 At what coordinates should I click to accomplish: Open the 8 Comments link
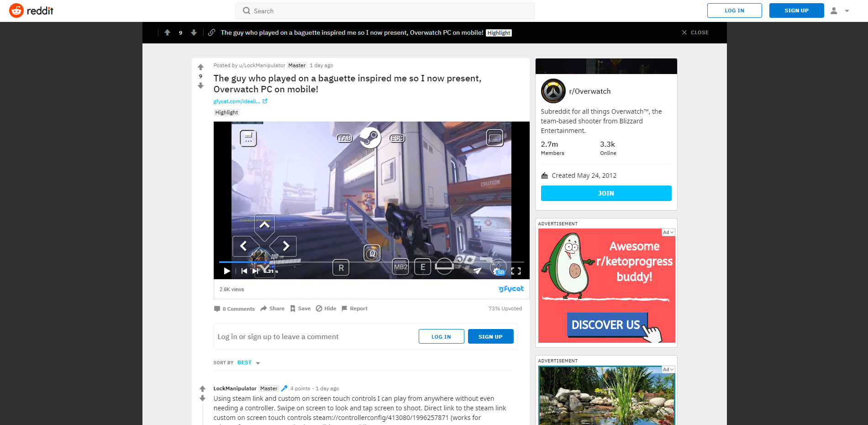coord(234,309)
